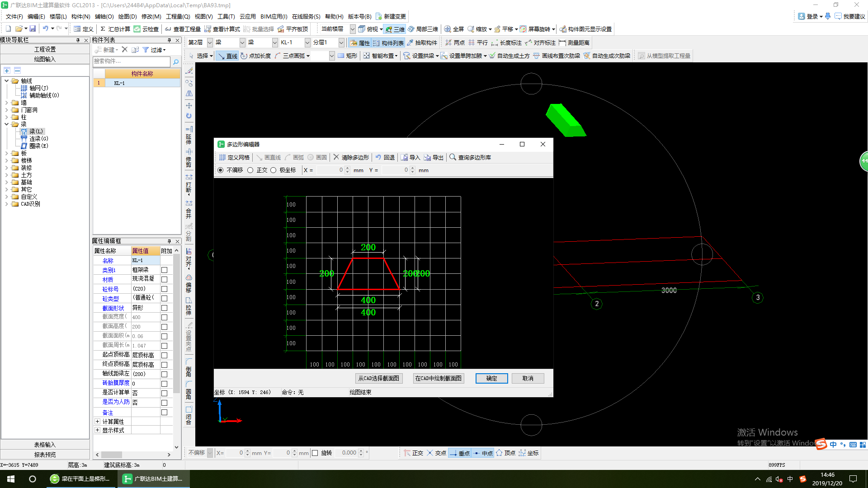Click the 在CAD中绘制截面图 button
The image size is (868, 488).
(438, 378)
